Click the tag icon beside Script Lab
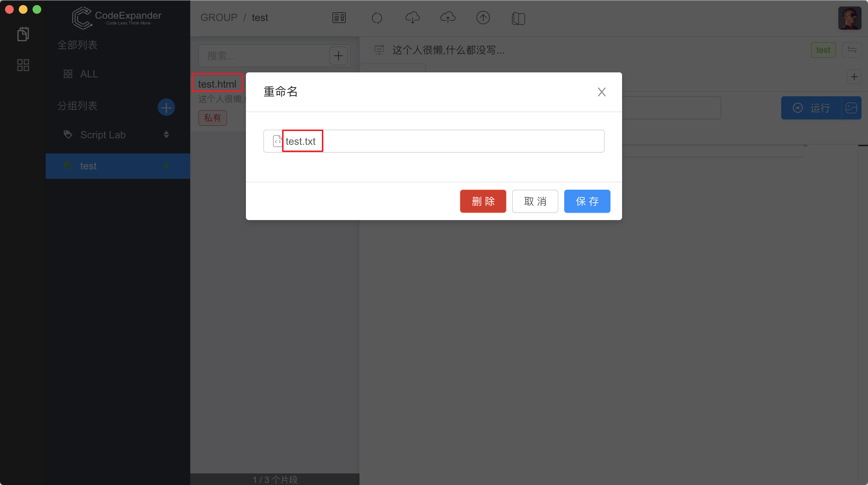This screenshot has width=868, height=485. [68, 135]
